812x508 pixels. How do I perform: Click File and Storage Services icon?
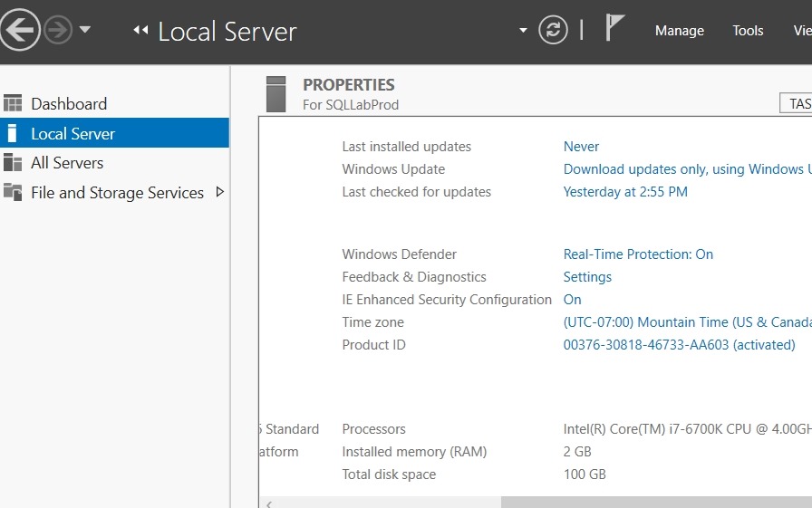(13, 192)
